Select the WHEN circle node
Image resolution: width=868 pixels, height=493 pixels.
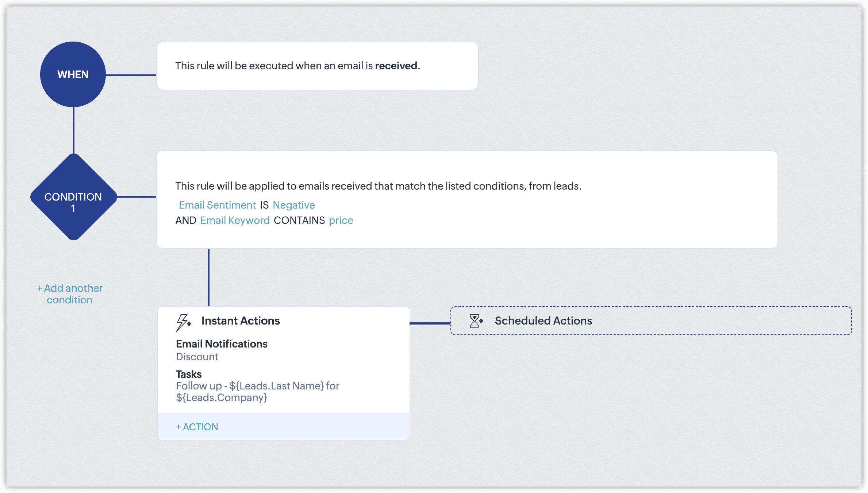point(73,74)
